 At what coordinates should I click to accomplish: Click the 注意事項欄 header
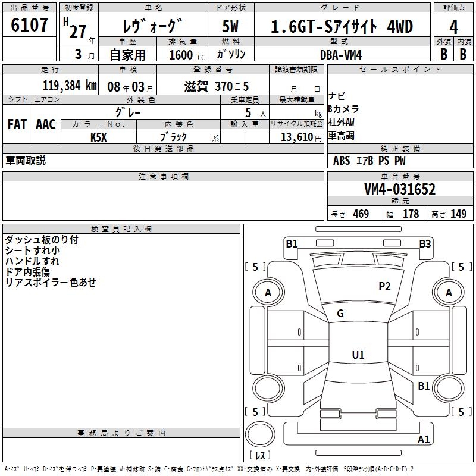(x=163, y=176)
